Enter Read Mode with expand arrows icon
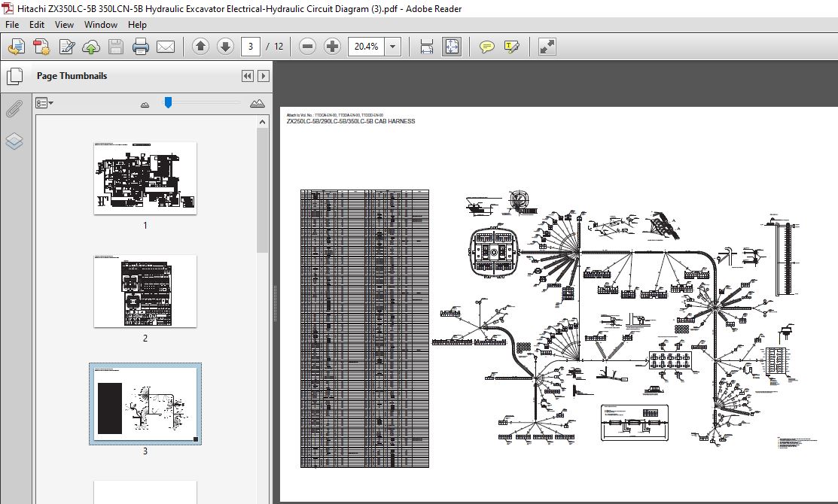838x504 pixels. click(547, 47)
